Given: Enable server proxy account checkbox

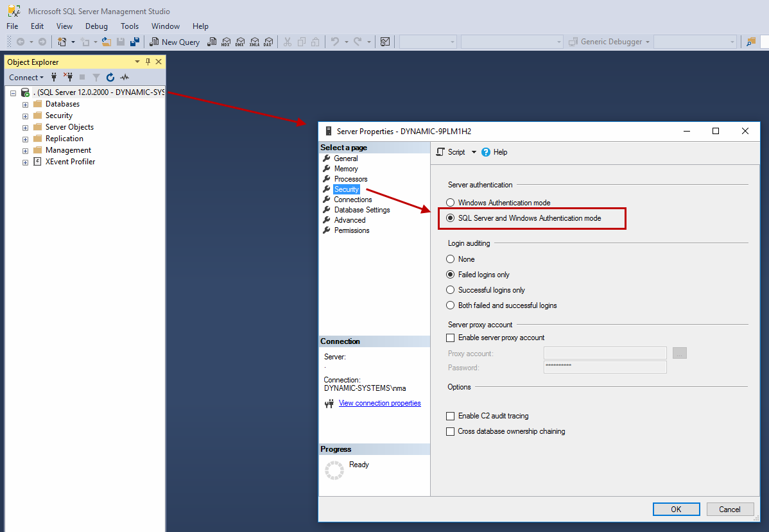Looking at the screenshot, I should [451, 338].
